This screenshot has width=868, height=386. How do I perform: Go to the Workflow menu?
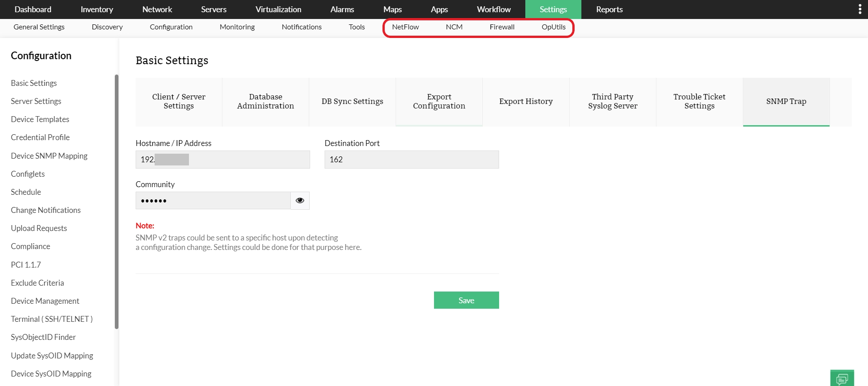tap(494, 9)
